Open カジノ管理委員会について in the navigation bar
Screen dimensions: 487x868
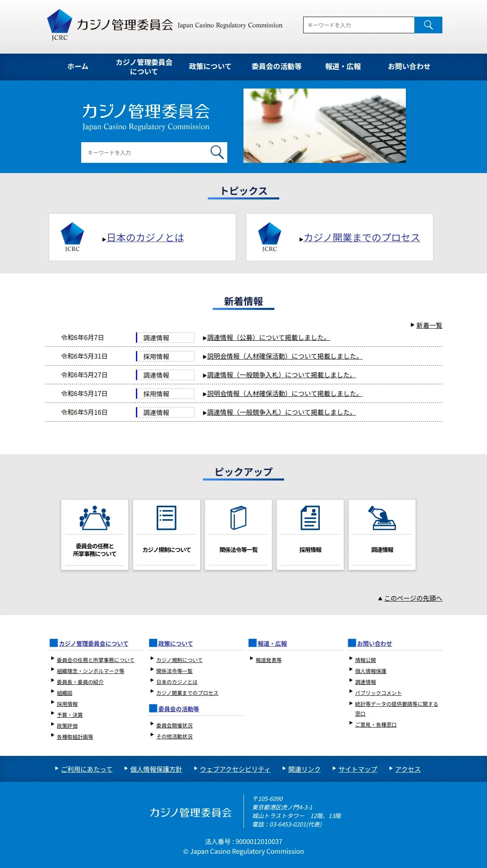click(144, 67)
